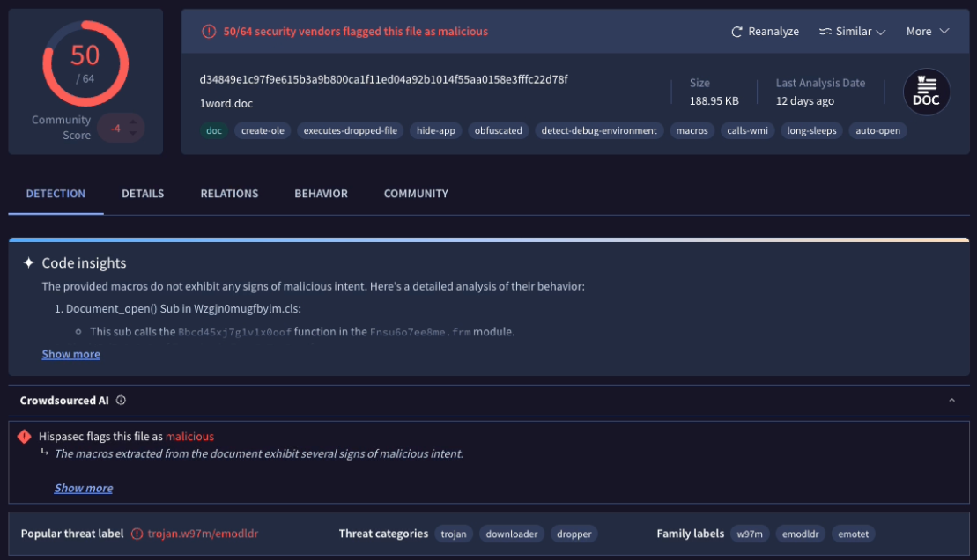Image resolution: width=977 pixels, height=560 pixels.
Task: Click the 50/64 detection score ring
Action: [x=85, y=63]
